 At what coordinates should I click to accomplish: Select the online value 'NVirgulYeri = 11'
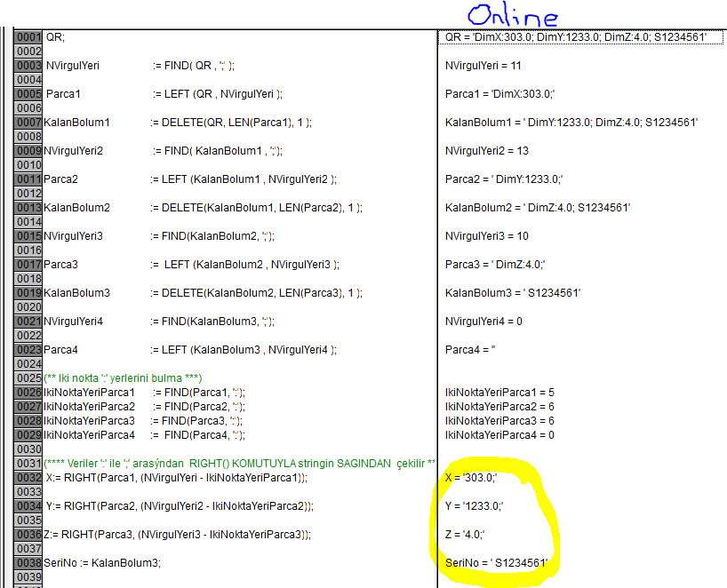tap(483, 66)
